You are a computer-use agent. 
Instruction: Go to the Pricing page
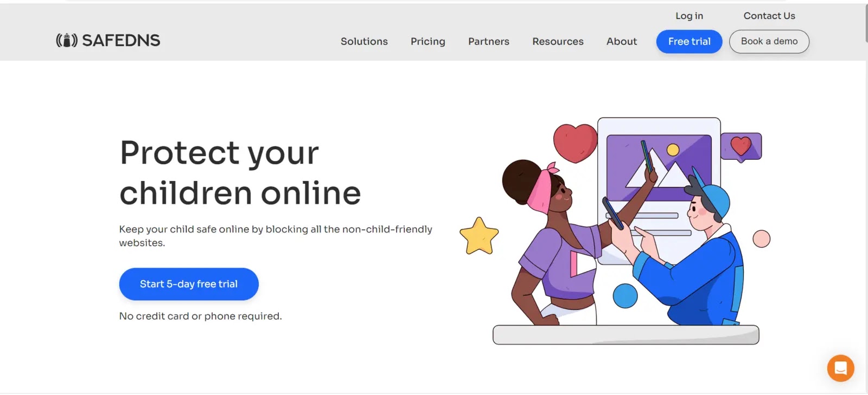tap(427, 41)
